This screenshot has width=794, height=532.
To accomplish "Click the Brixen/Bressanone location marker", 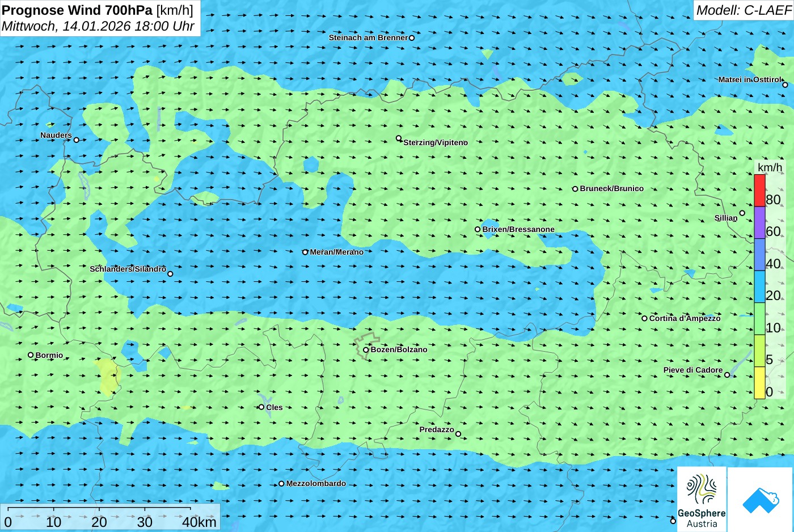I will [x=478, y=230].
